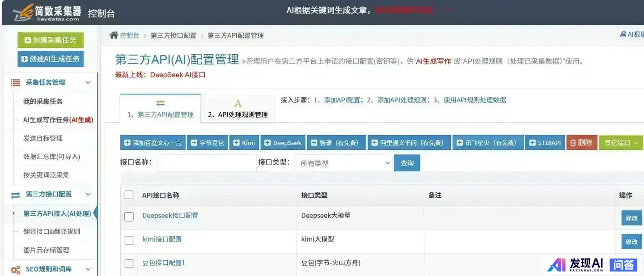Click plus icon on 阿里通义千问 button
This screenshot has height=276, width=644.
point(375,143)
